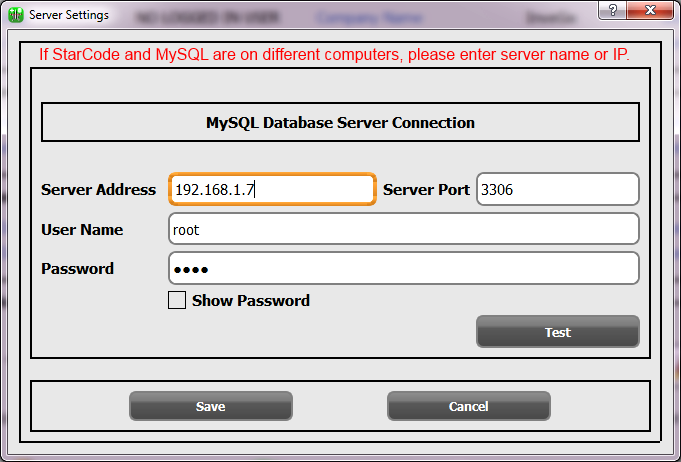Enable the Show Password checkbox

pyautogui.click(x=177, y=300)
